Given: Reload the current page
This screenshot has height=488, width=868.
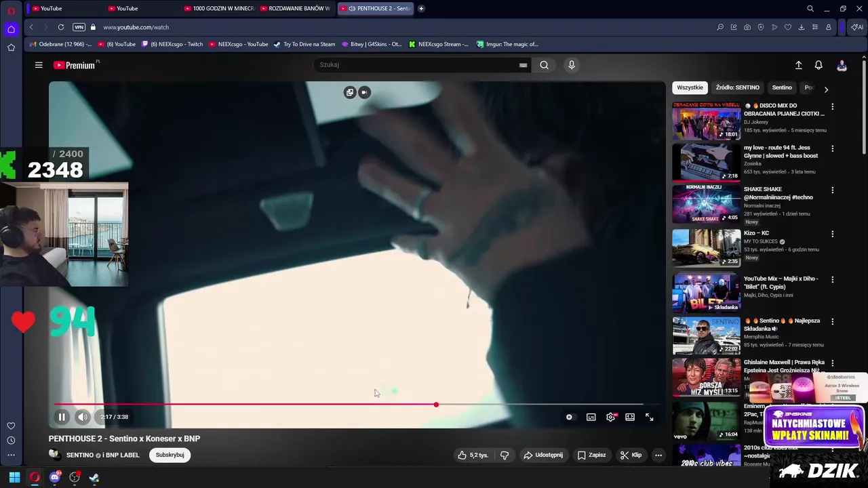Looking at the screenshot, I should 61,27.
